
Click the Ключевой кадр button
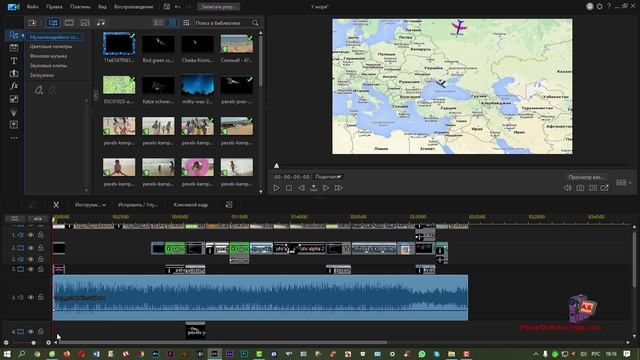(x=191, y=204)
